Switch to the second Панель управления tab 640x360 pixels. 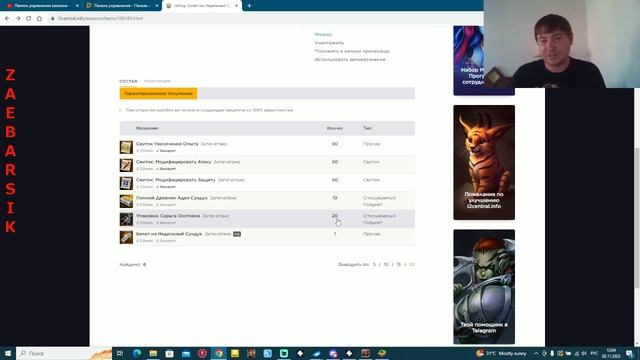(x=122, y=6)
